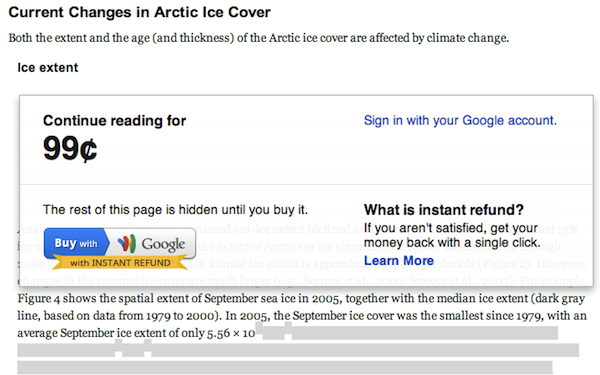Click the faded hidden text behind the paywall

pos(302,255)
